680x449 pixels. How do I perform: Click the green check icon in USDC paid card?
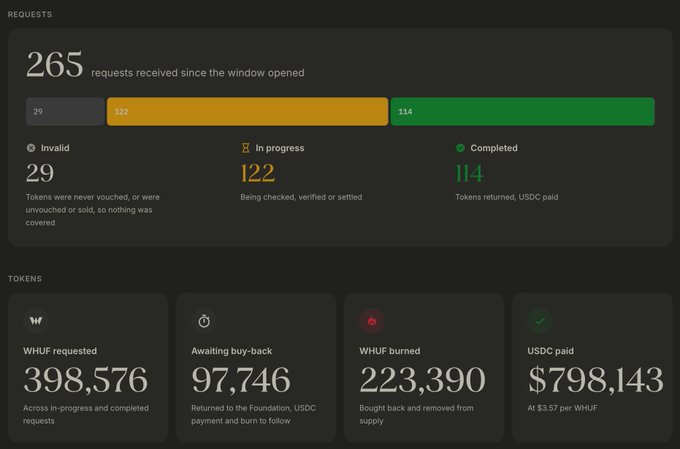[540, 321]
